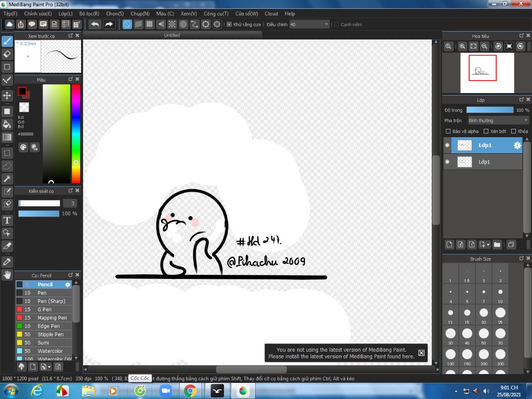The image size is (532, 399).
Task: Select the Eraser tool
Action: click(x=7, y=54)
